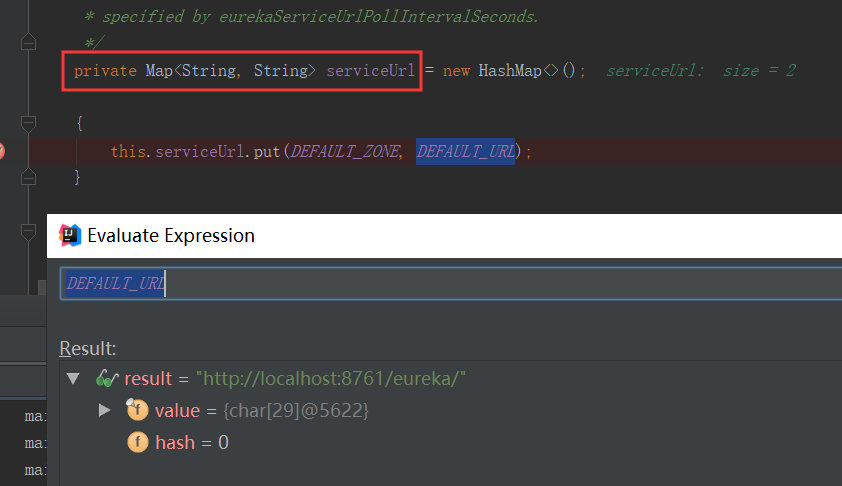Click the fold marker at closing brace
Image resolution: width=842 pixels, height=486 pixels.
(x=28, y=176)
